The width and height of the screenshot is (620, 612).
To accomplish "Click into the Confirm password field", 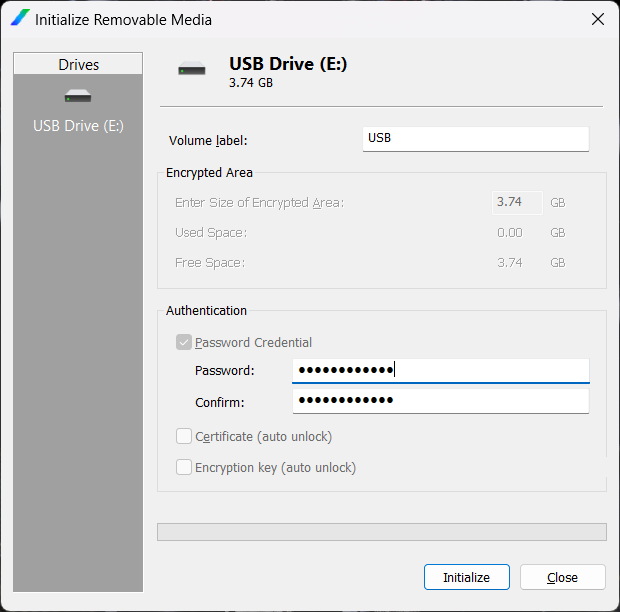I will click(x=440, y=401).
